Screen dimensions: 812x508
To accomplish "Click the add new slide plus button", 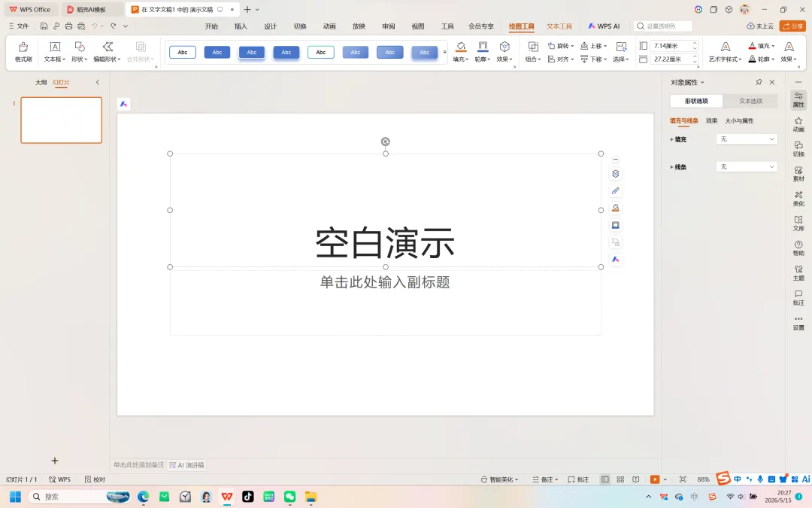I will pyautogui.click(x=54, y=461).
